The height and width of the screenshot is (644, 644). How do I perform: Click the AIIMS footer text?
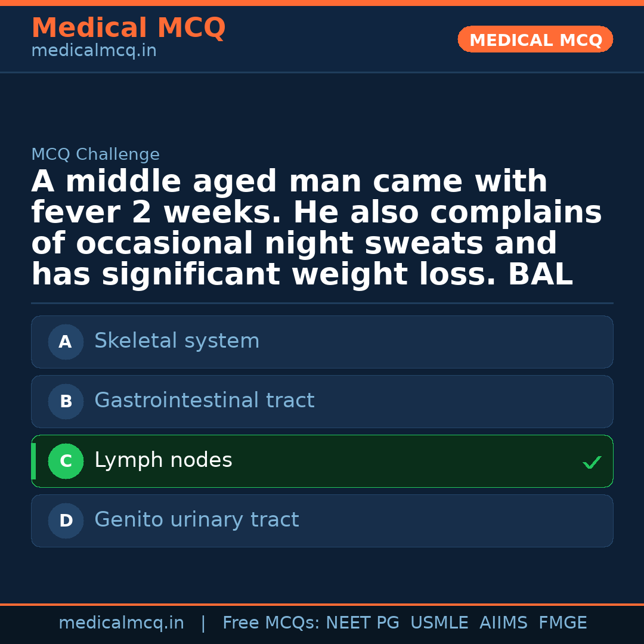point(503,623)
